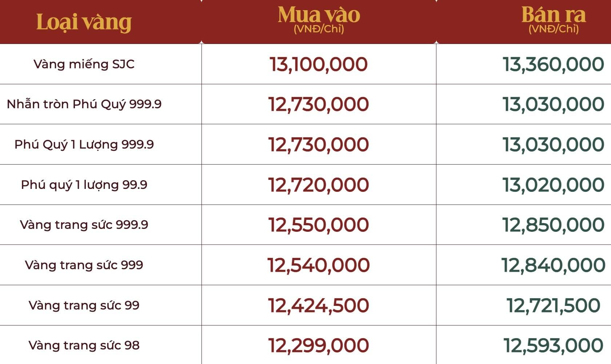Select 'Phú Quý 1 Lượng 999.9' label
Image resolution: width=611 pixels, height=364 pixels.
84,145
